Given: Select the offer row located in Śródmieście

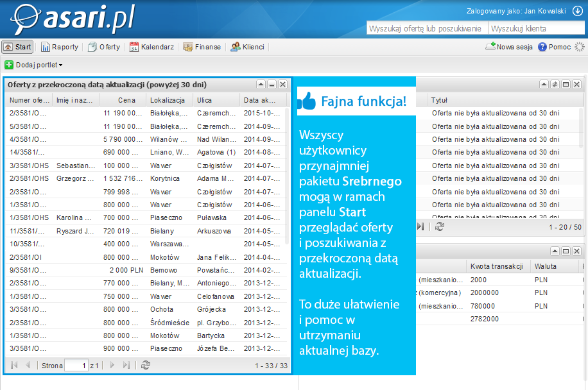Looking at the screenshot, I should pos(146,323).
